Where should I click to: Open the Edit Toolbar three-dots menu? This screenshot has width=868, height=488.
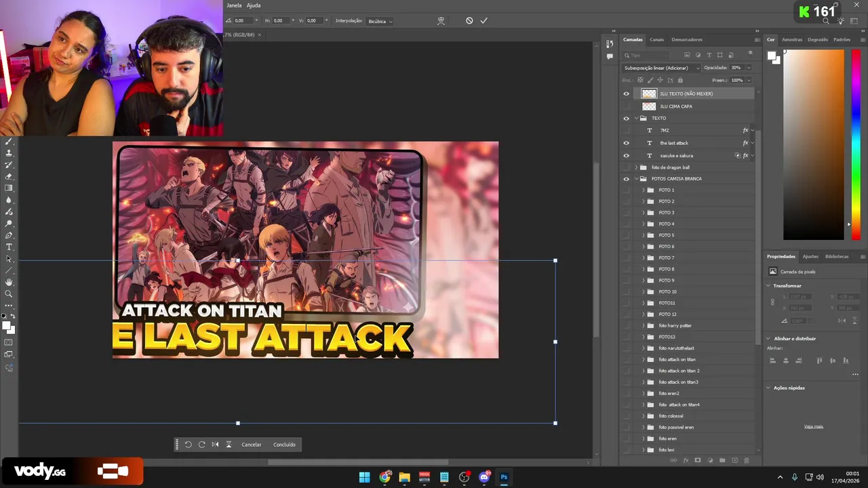pyautogui.click(x=9, y=306)
